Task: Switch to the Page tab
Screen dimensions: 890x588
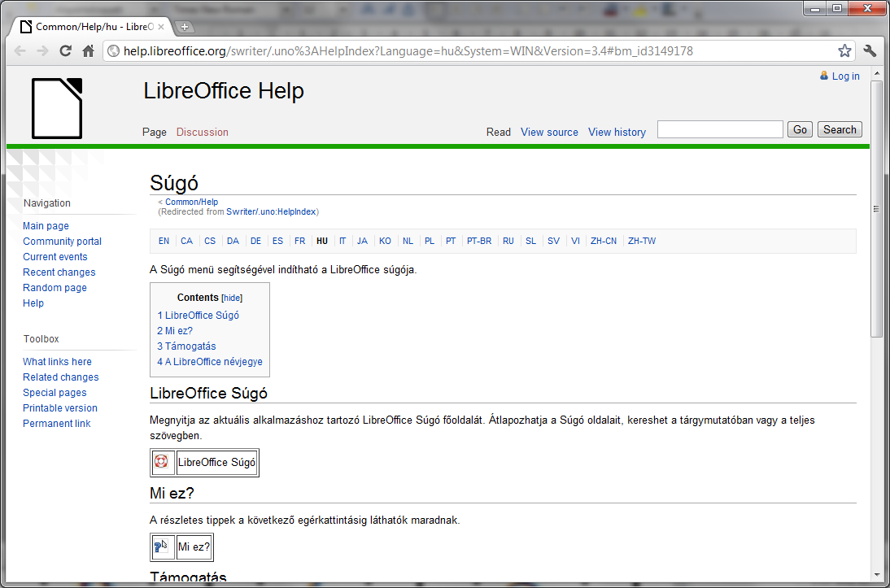Action: click(x=155, y=132)
